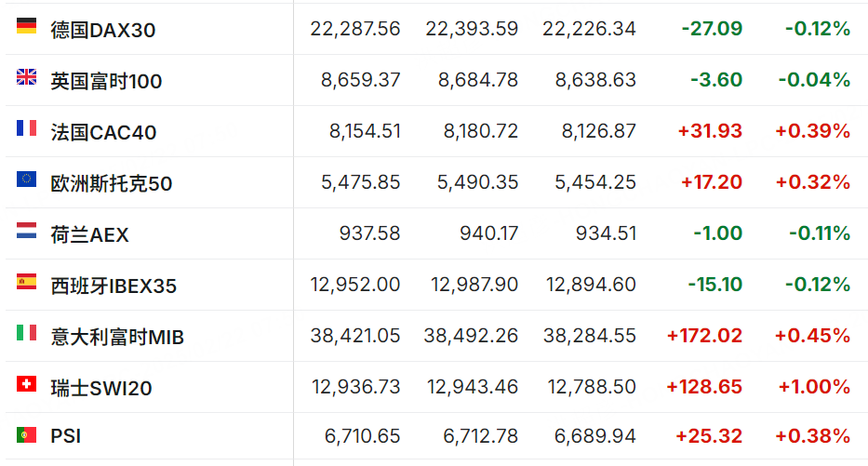Image resolution: width=868 pixels, height=466 pixels.
Task: Click the German flag icon
Action: 26,26
